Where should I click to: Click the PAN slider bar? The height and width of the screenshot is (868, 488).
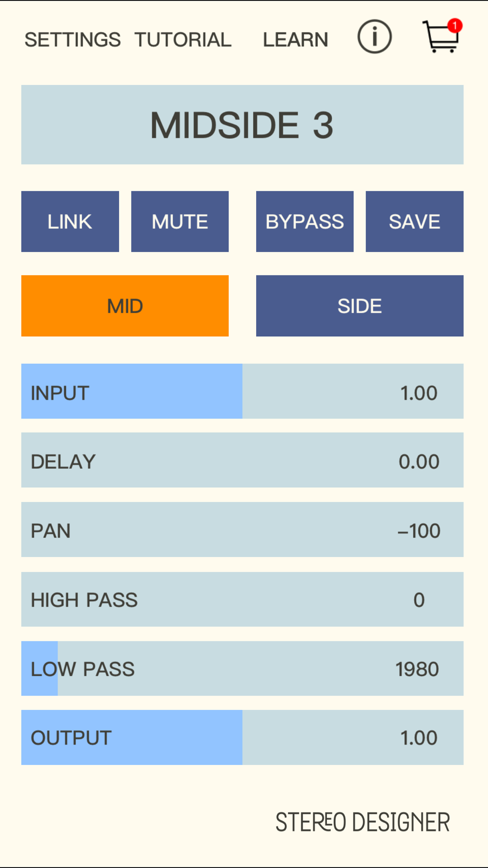[x=243, y=529]
